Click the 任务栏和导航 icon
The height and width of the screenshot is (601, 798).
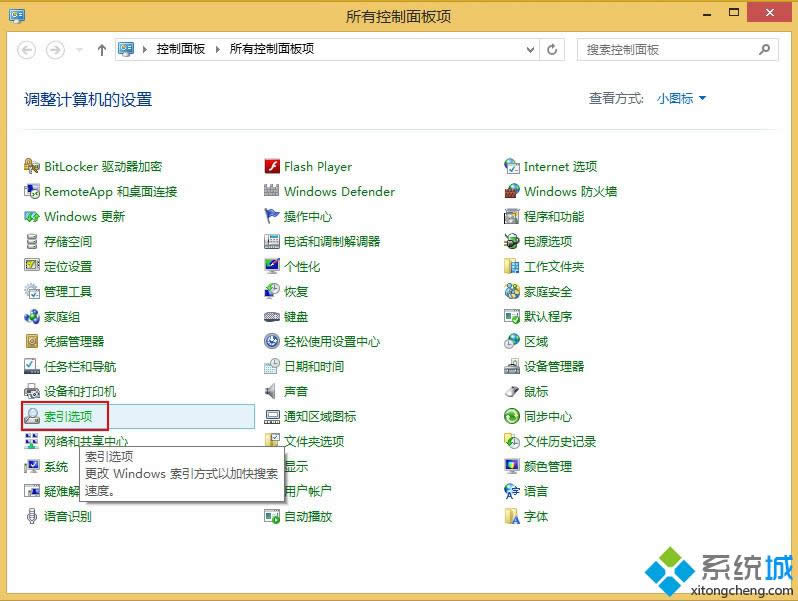click(x=32, y=366)
